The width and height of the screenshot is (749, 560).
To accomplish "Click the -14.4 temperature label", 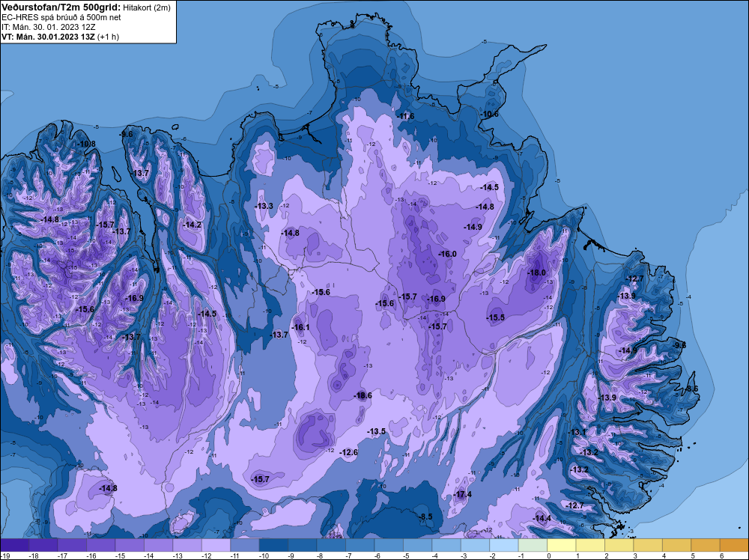I will pos(542,519).
